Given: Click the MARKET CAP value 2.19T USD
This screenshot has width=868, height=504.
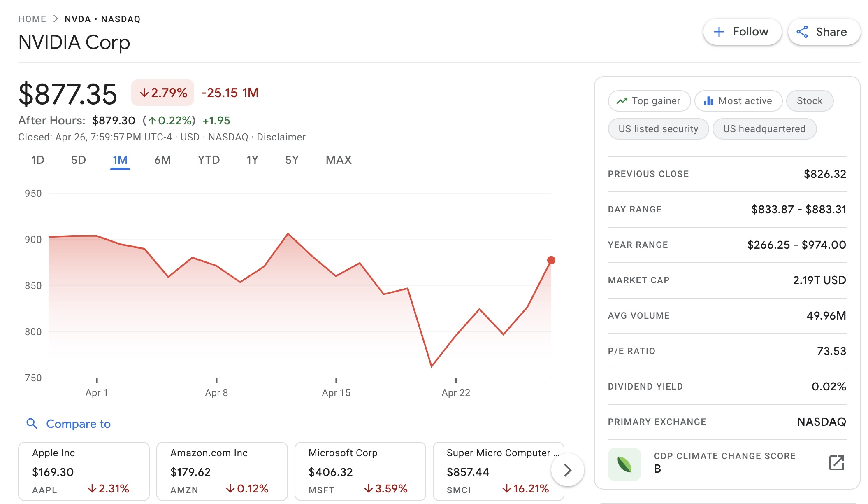Looking at the screenshot, I should pyautogui.click(x=819, y=280).
